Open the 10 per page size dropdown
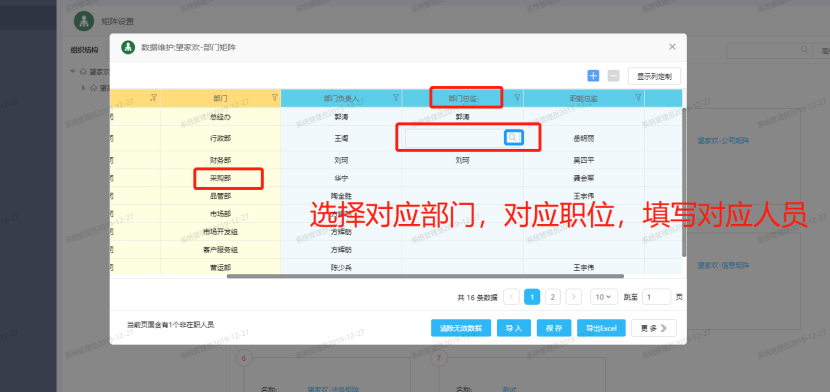This screenshot has width=830, height=392. click(604, 297)
